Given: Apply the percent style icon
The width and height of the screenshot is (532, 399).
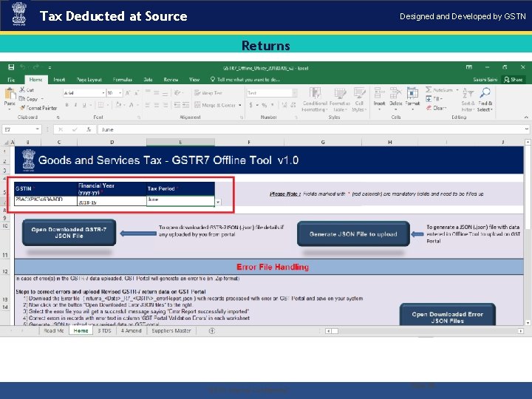Looking at the screenshot, I should pyautogui.click(x=265, y=105).
